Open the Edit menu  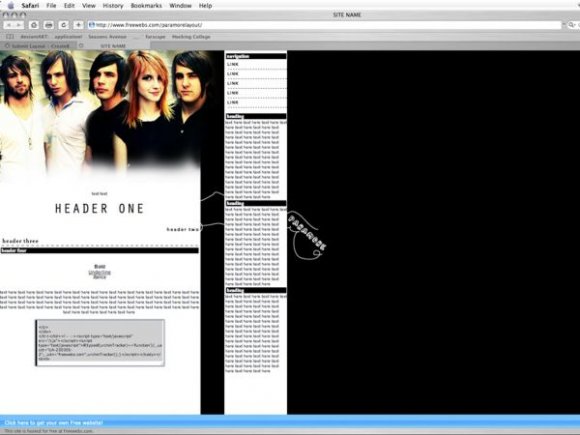pos(69,6)
